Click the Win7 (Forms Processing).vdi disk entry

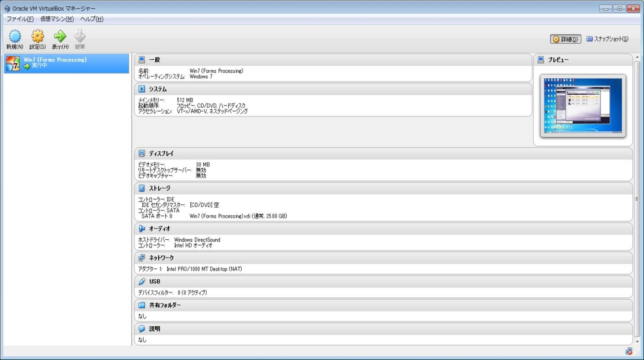238,216
